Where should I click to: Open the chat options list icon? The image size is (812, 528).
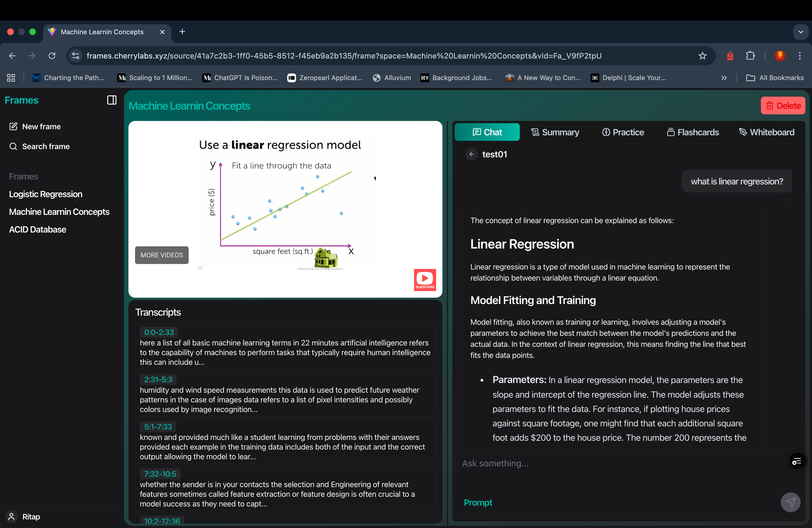[x=797, y=461]
